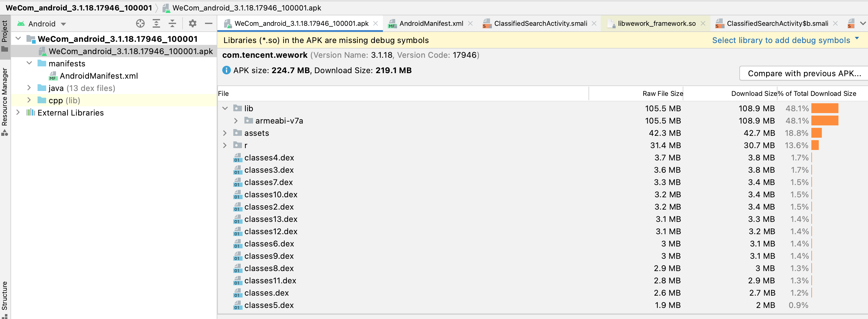Switch to the AndroidManifest.xml tab
Screen dimensions: 868x319
point(431,24)
